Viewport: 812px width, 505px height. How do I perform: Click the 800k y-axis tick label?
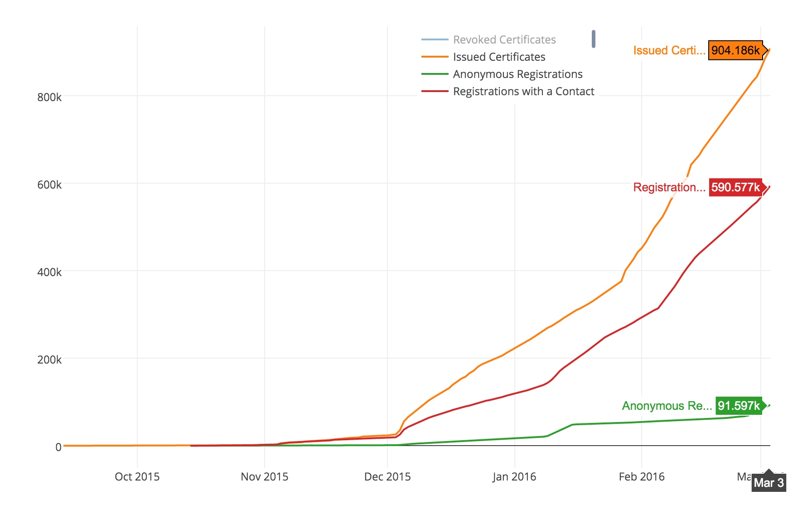pyautogui.click(x=49, y=97)
